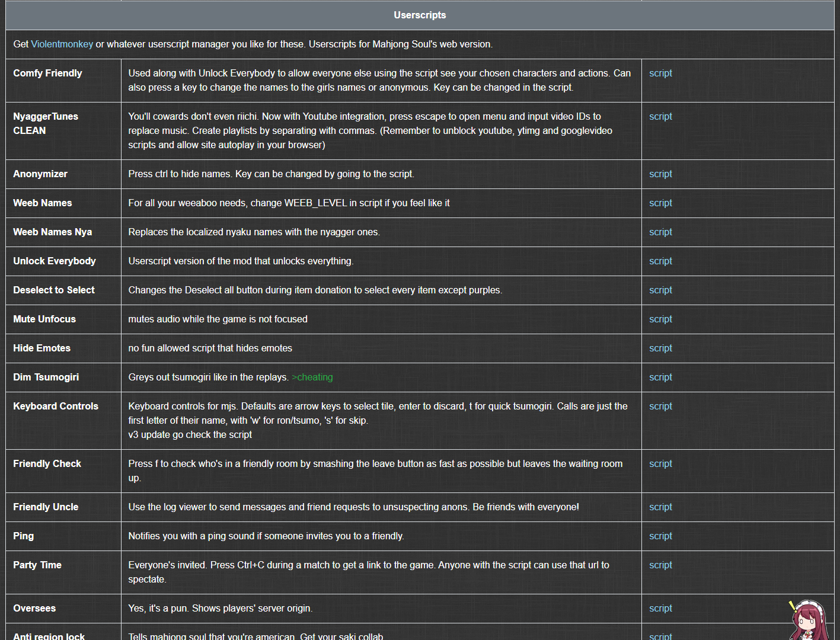Image resolution: width=840 pixels, height=640 pixels.
Task: Click the 'Changes the Deselect all button' description
Action: [x=315, y=290]
